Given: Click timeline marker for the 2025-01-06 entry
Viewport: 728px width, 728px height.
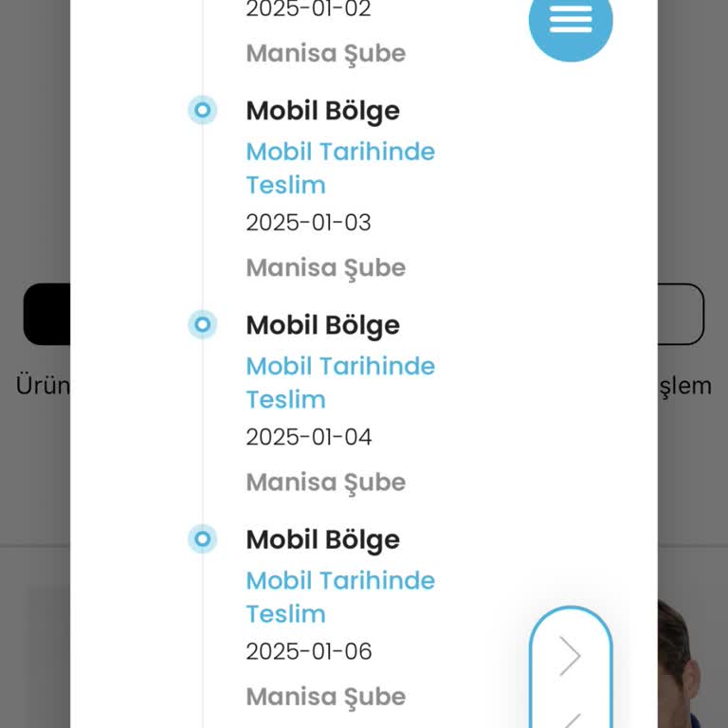Looking at the screenshot, I should coord(203,539).
